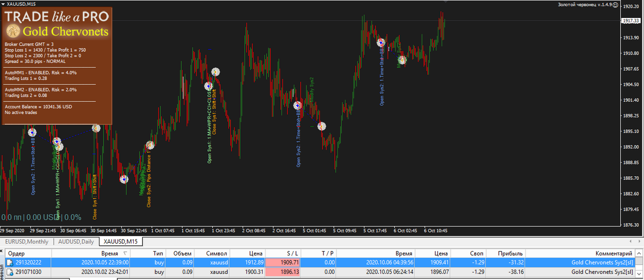This screenshot has height=280, width=644.
Task: Sort by the Объем column header
Action: (181, 254)
